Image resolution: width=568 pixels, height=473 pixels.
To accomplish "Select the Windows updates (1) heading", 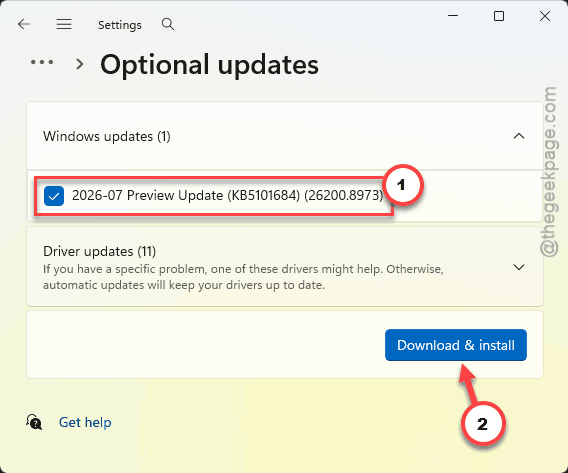I will click(107, 136).
